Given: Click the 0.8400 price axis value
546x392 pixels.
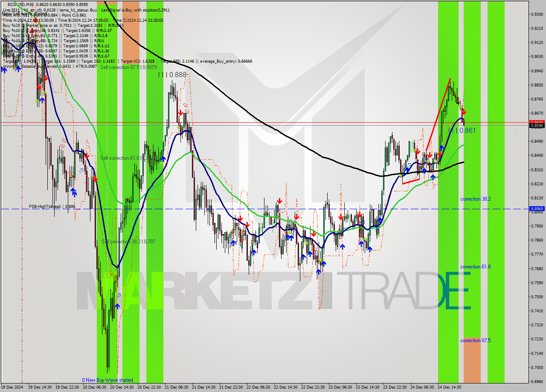Looking at the screenshot, I should tap(537, 156).
